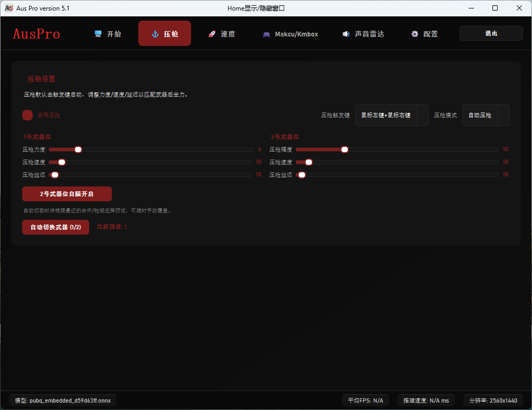This screenshot has width=532, height=410.
Task: Click the anchor icon in 压枪 tab
Action: 155,34
